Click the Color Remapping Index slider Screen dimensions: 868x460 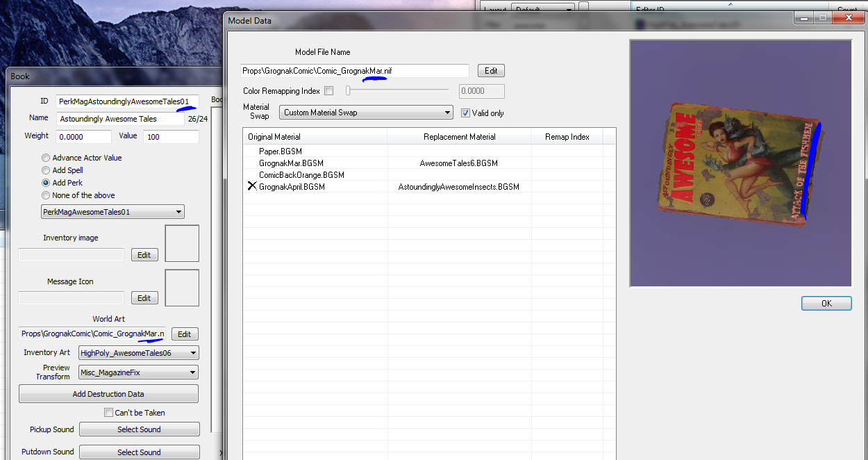(397, 91)
